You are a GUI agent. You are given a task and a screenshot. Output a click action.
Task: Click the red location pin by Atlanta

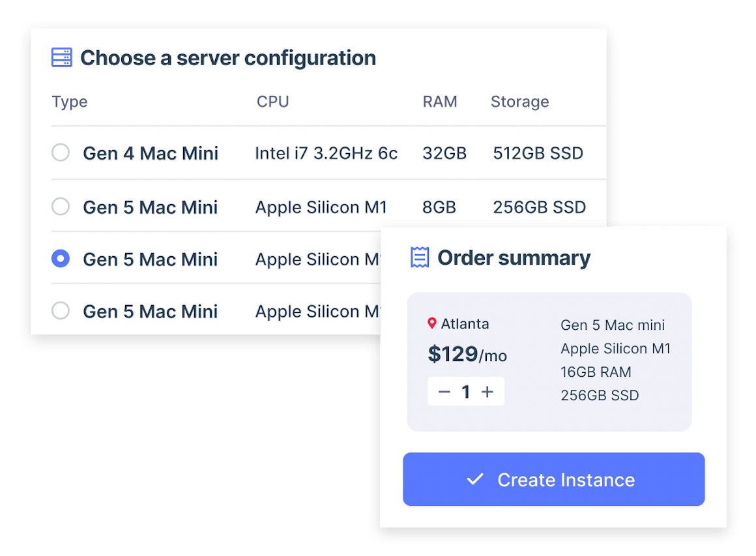coord(432,323)
